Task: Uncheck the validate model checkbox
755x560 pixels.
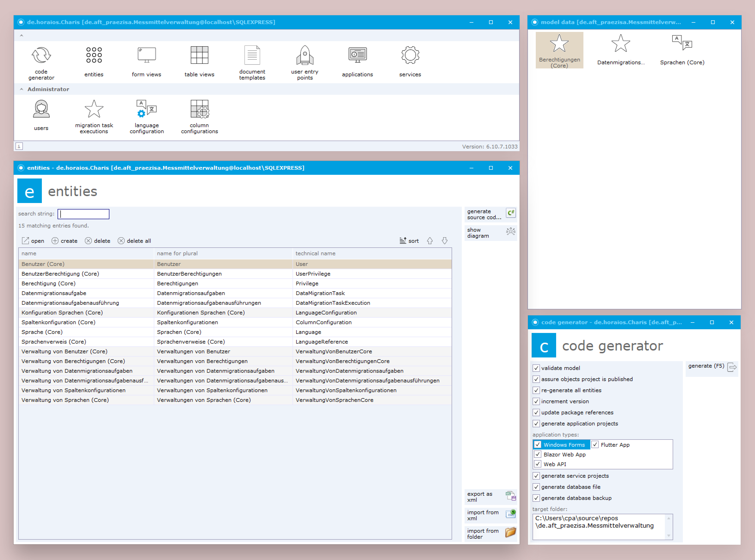Action: (536, 368)
